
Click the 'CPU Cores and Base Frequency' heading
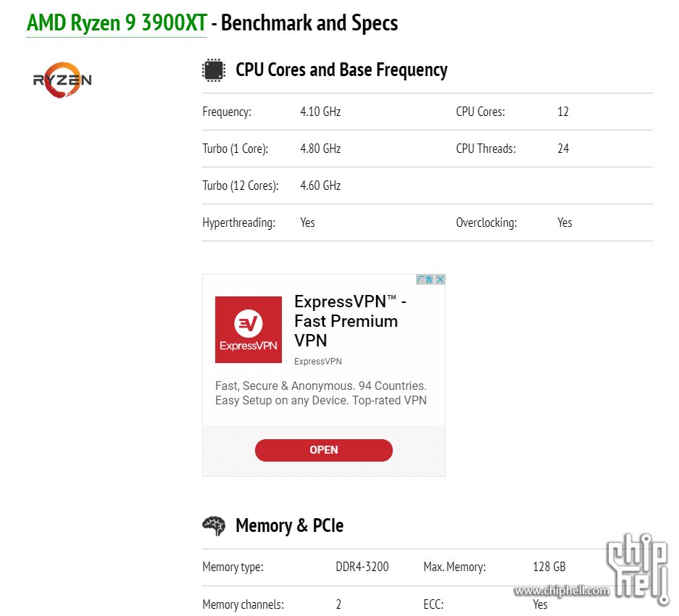point(341,70)
